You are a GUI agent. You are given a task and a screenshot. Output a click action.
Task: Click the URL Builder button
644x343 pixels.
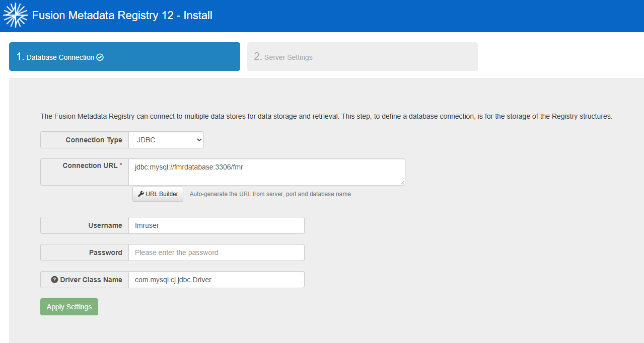(x=158, y=194)
